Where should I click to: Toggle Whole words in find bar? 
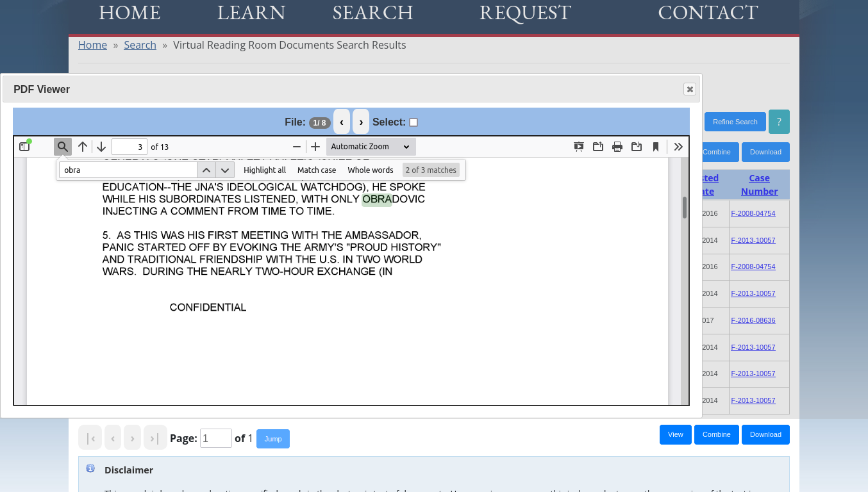[371, 170]
